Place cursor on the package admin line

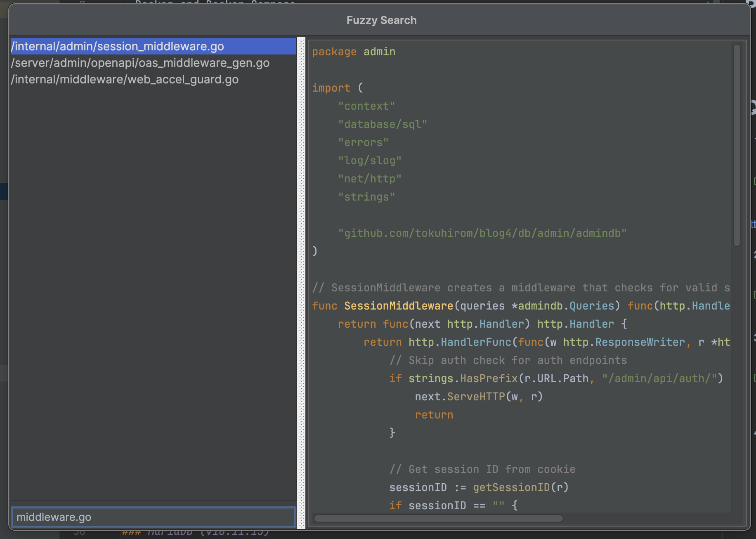click(x=354, y=52)
